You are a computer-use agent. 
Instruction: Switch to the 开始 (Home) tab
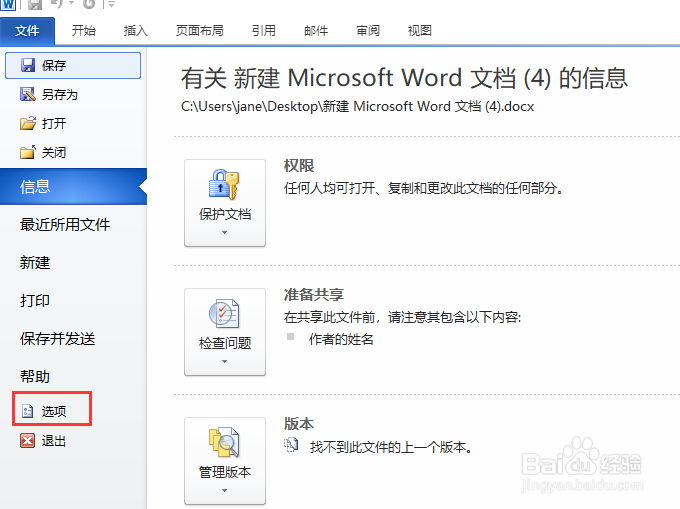84,31
